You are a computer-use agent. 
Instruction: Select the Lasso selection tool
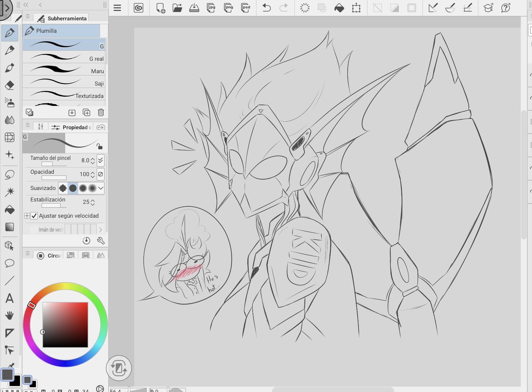click(x=9, y=175)
